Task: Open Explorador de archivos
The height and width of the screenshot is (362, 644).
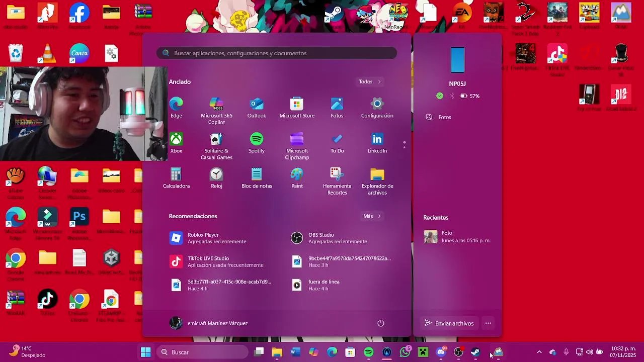Action: pyautogui.click(x=377, y=182)
